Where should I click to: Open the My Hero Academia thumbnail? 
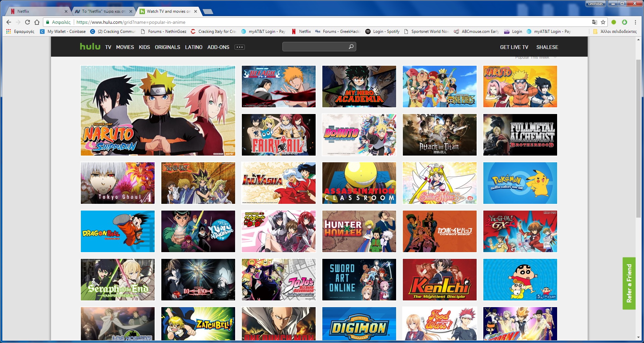tap(359, 87)
